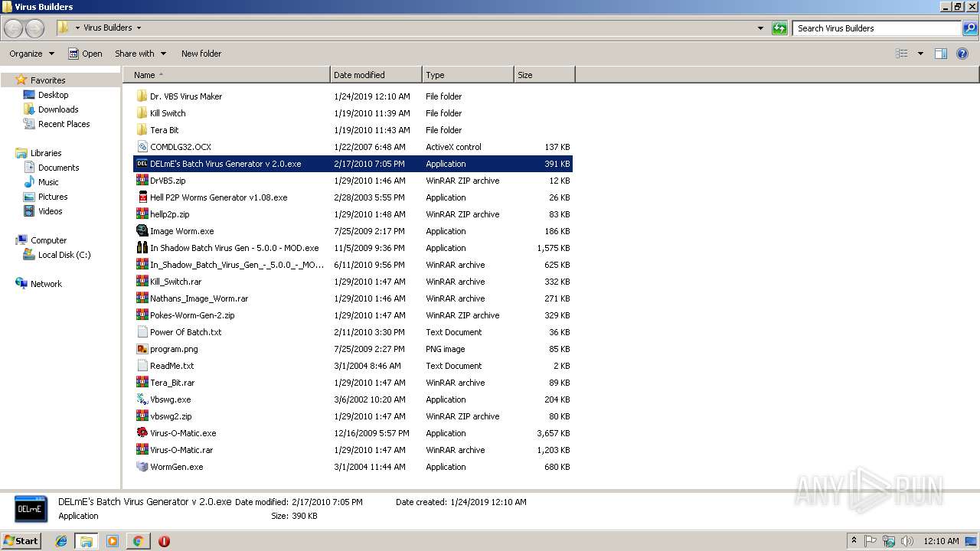The height and width of the screenshot is (551, 980).
Task: Click the New folder button
Action: [x=201, y=54]
